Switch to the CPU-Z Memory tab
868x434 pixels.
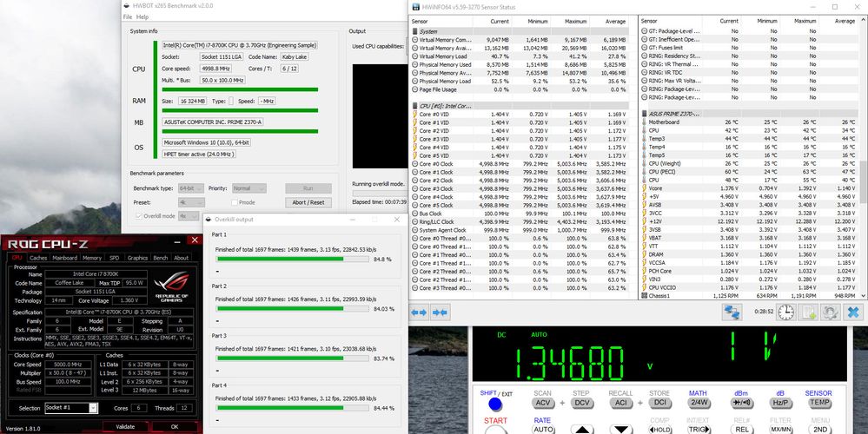point(92,258)
